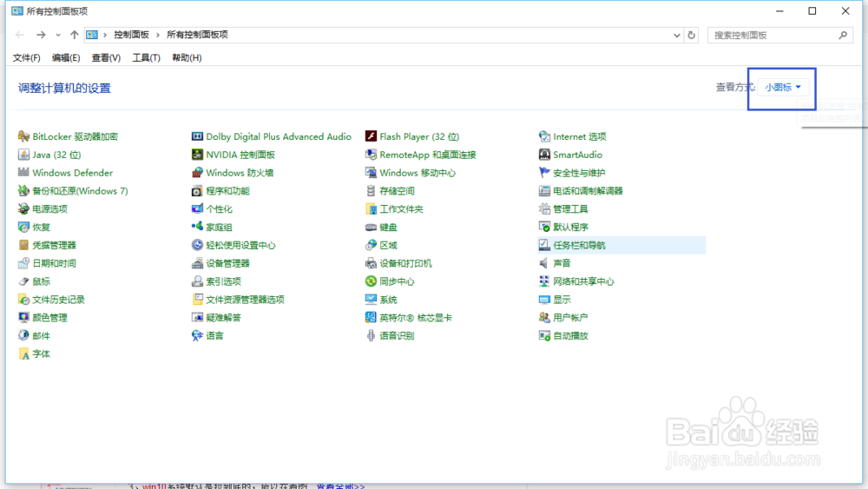
Task: Click the NVIDIA 控制面板 icon
Action: coord(197,155)
